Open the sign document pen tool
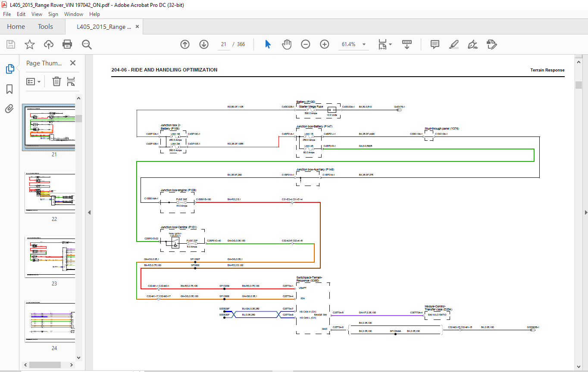Screen dimensions: 588x372 click(x=472, y=44)
